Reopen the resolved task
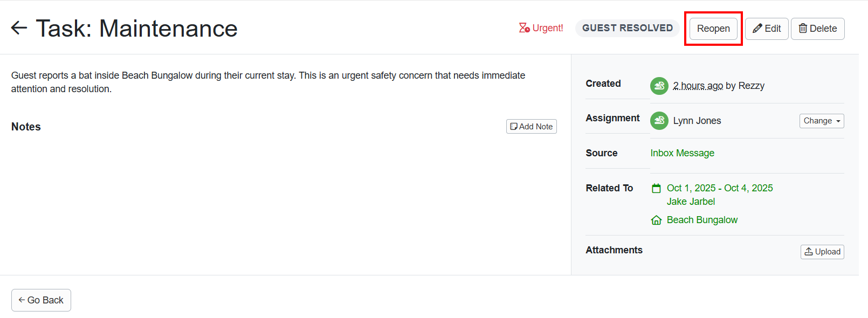Screen dimensions: 868x318 pyautogui.click(x=713, y=29)
